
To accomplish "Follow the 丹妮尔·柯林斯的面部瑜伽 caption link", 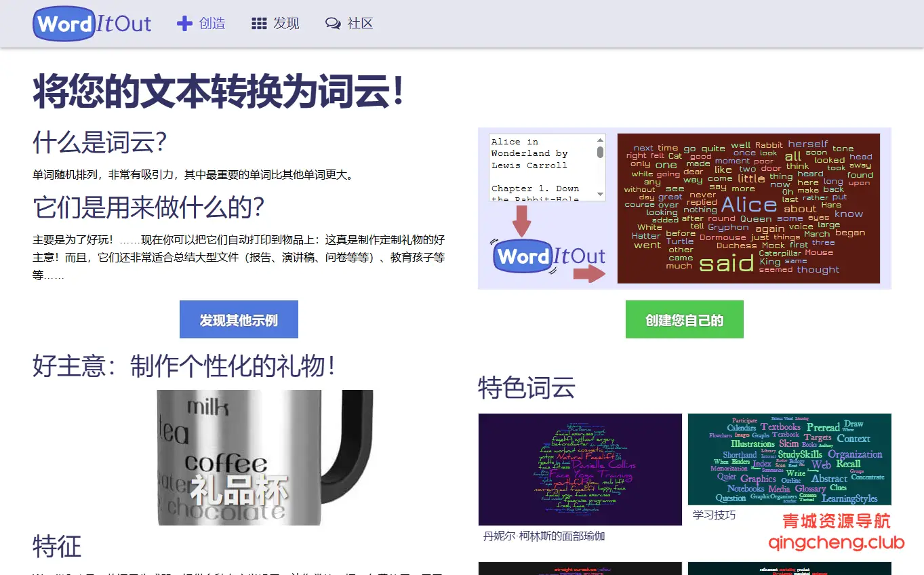I will point(544,536).
